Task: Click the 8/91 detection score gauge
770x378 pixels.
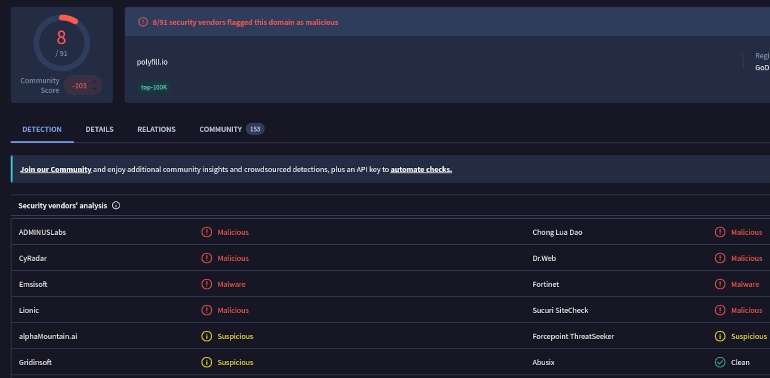Action: pyautogui.click(x=61, y=43)
